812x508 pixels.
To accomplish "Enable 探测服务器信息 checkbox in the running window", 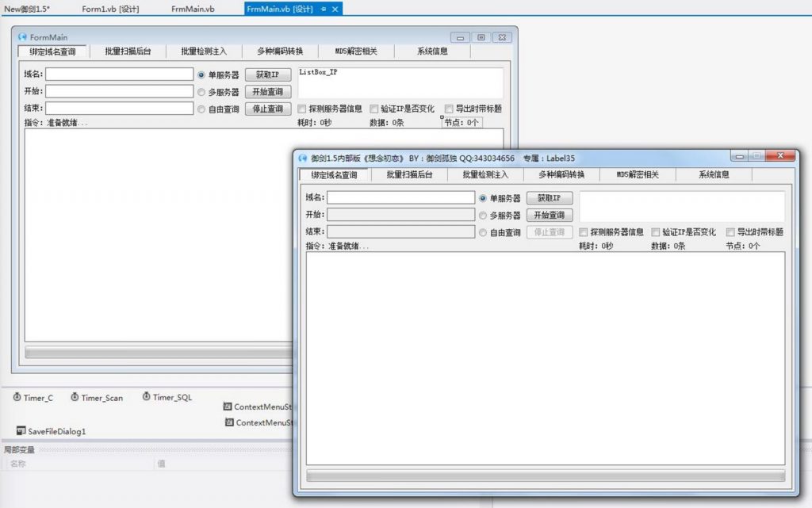I will click(584, 233).
